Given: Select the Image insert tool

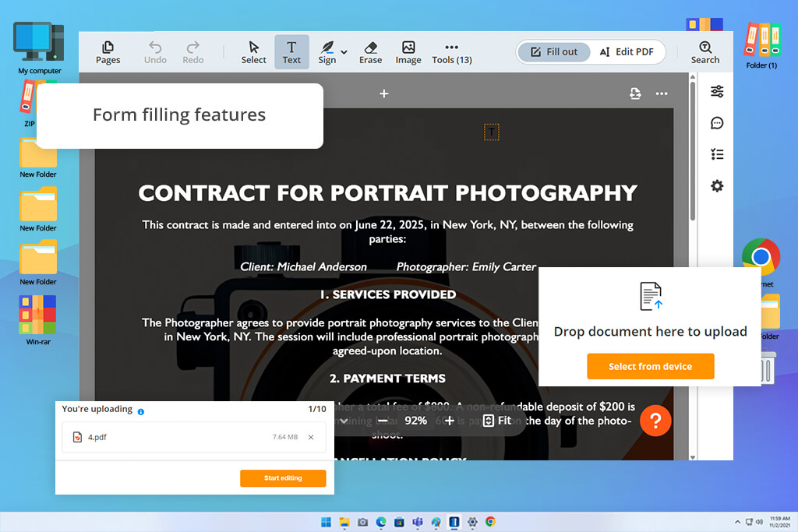Looking at the screenshot, I should 408,52.
